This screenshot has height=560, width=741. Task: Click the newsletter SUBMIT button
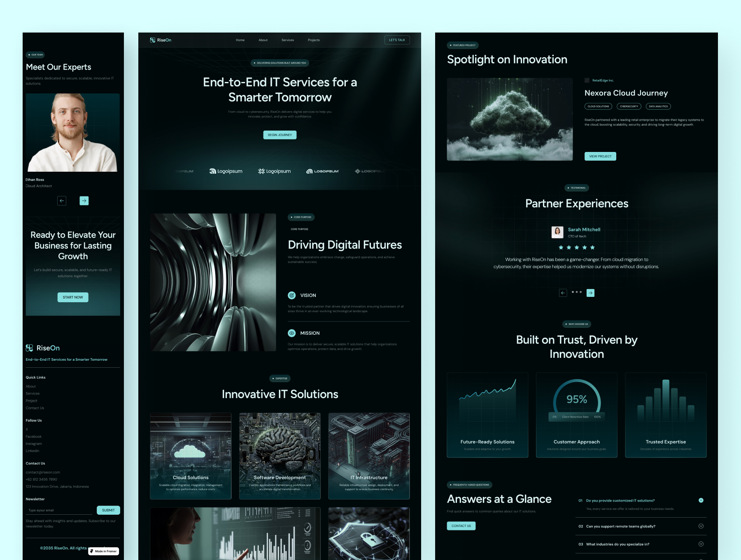pos(108,510)
